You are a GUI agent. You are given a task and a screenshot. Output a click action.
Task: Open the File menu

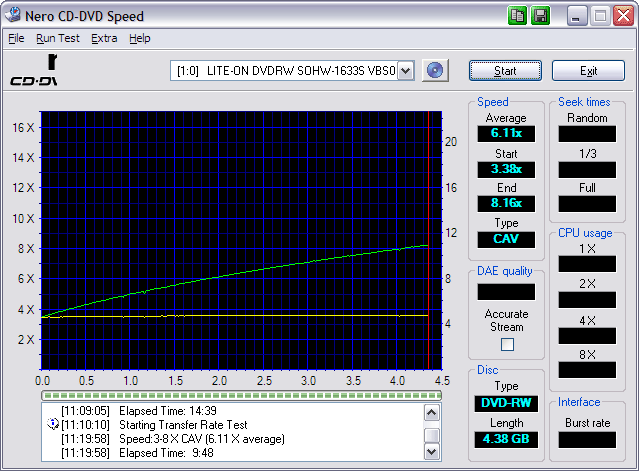[x=16, y=38]
